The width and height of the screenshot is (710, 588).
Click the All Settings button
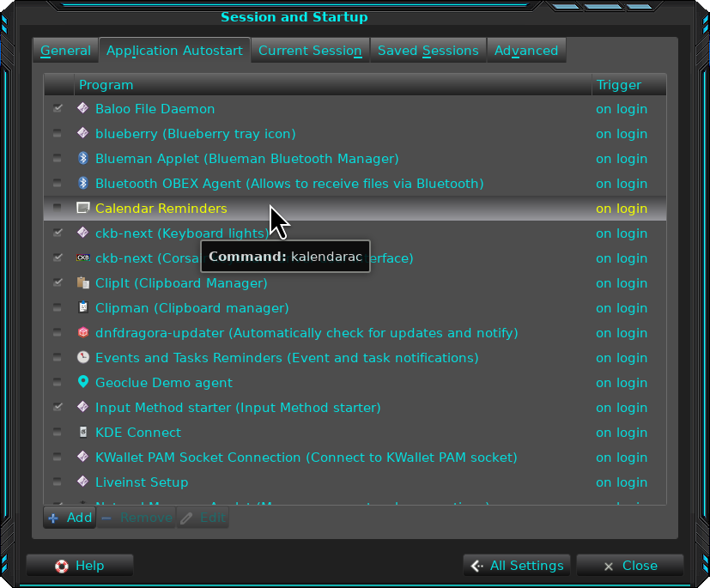pos(517,566)
